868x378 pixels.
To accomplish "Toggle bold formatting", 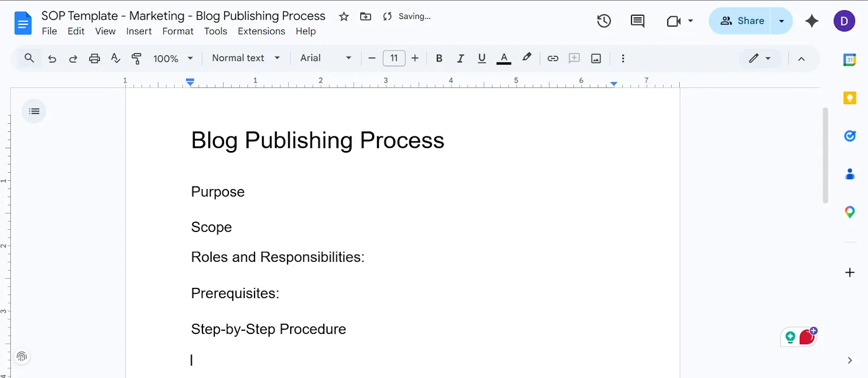I will (439, 58).
